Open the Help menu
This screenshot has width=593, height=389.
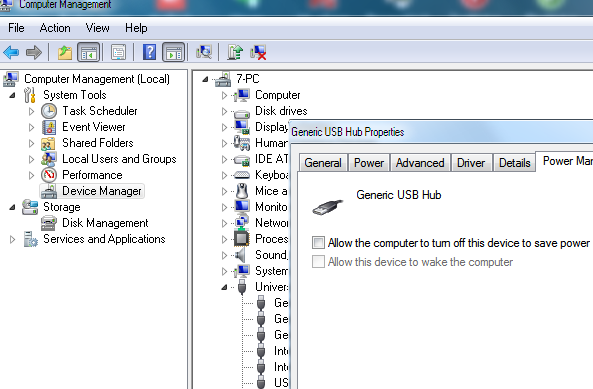coord(136,28)
